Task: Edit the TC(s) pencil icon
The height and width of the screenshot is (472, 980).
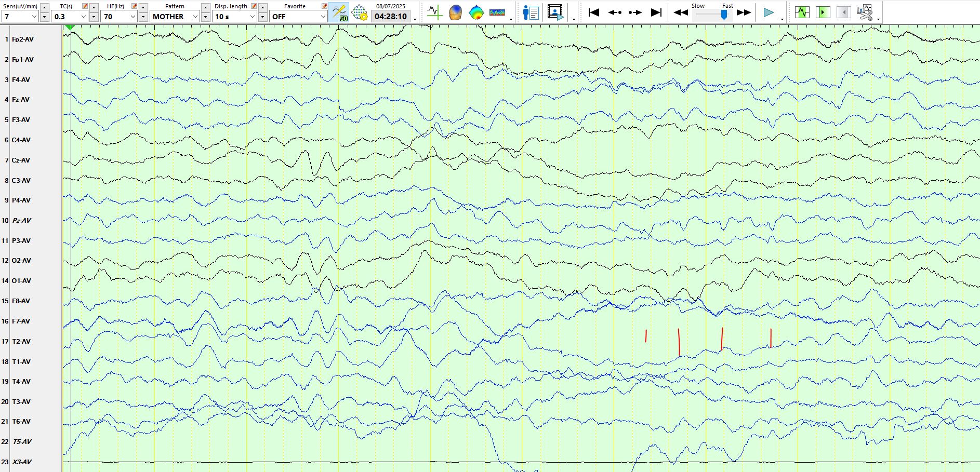Action: tap(85, 6)
